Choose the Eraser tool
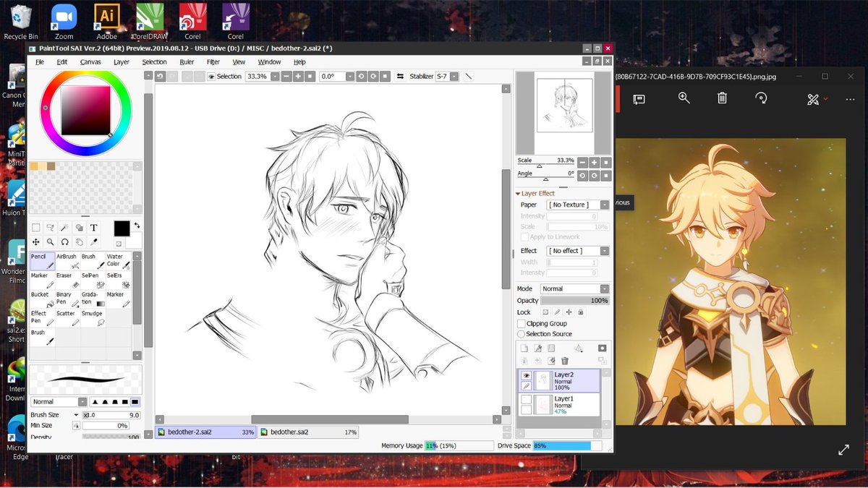 coord(67,280)
